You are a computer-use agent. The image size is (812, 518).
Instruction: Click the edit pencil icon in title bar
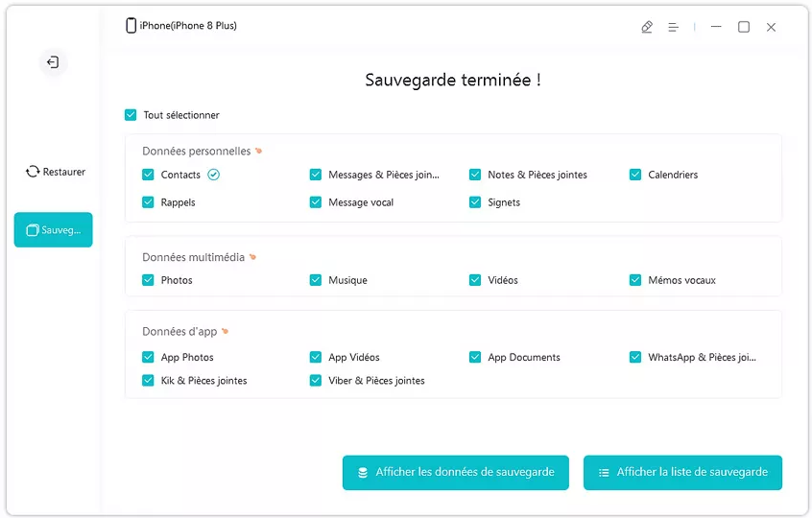pos(647,27)
